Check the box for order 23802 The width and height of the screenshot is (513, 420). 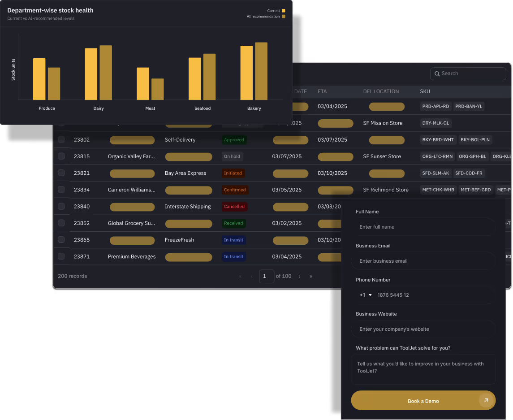tap(61, 139)
